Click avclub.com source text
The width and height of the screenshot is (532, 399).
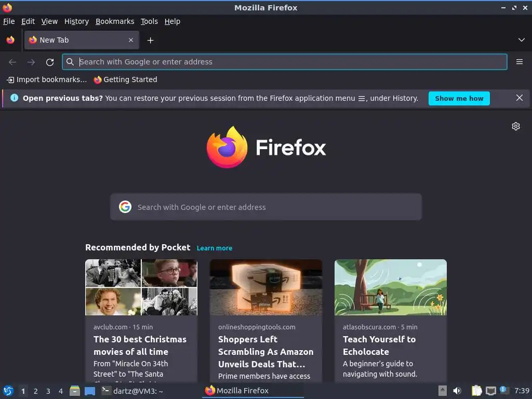pos(110,327)
